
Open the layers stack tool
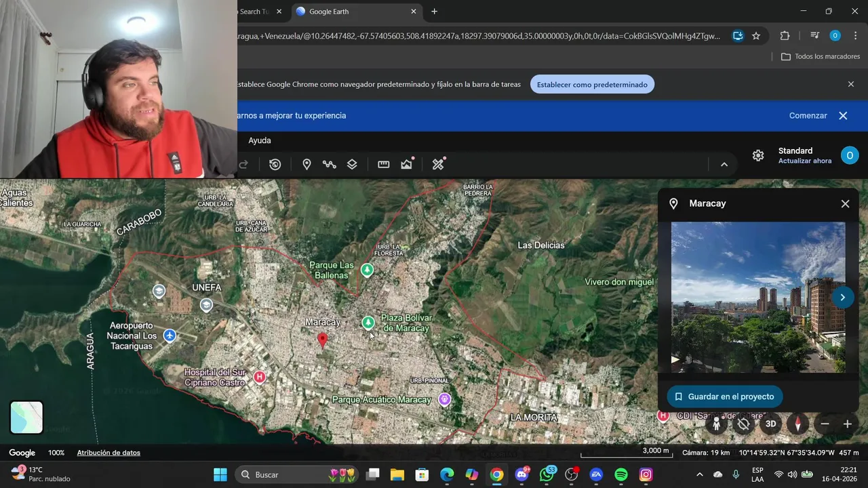pyautogui.click(x=352, y=164)
